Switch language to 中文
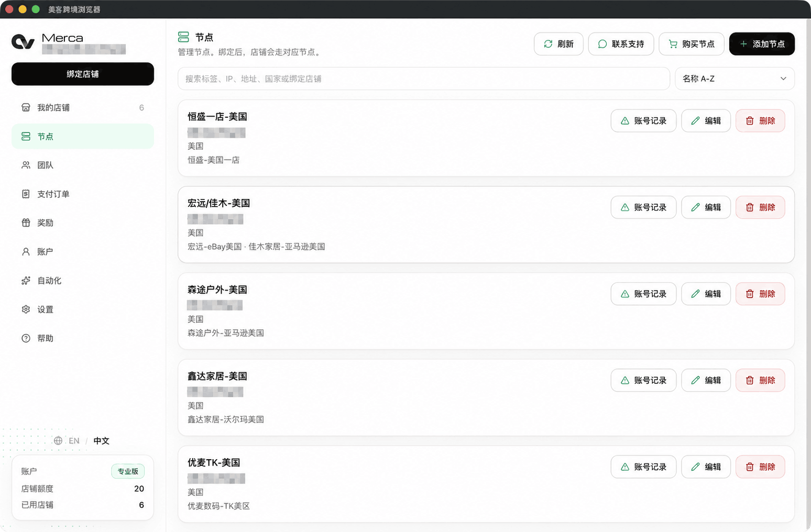The image size is (811, 532). coord(102,441)
